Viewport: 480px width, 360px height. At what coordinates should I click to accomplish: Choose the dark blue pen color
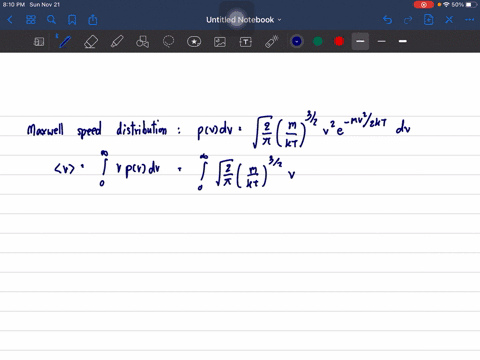pos(297,41)
